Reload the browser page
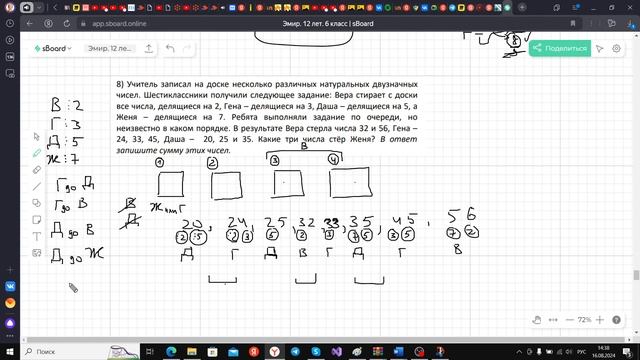Viewport: 640px width, 360px height. 67,24
